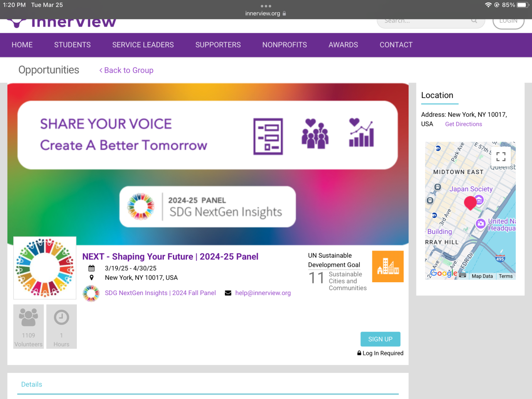
Task: Toggle fullscreen view on the map
Action: pyautogui.click(x=501, y=157)
